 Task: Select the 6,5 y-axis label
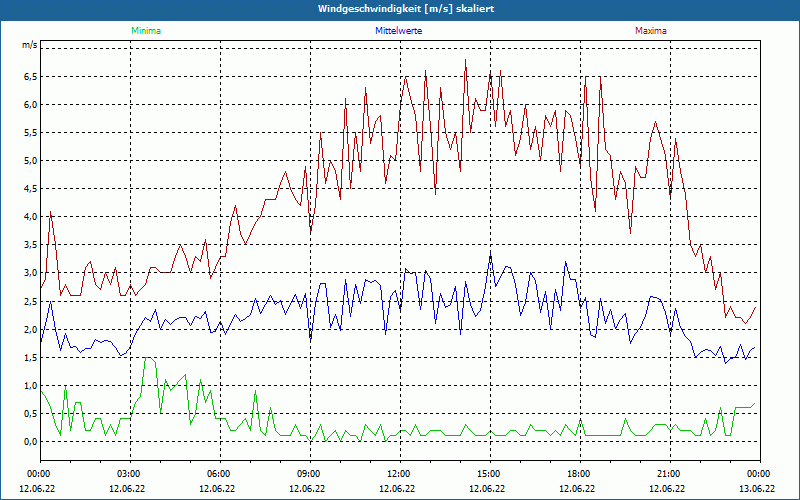[30, 77]
